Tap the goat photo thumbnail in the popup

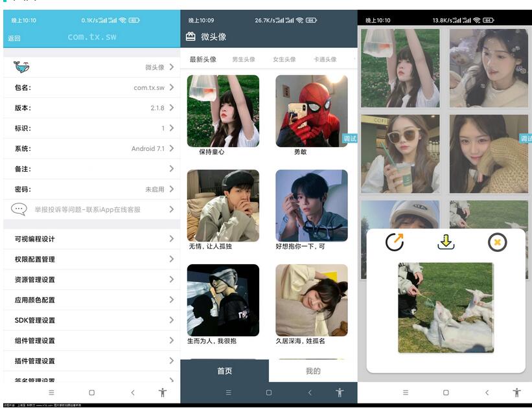click(445, 307)
